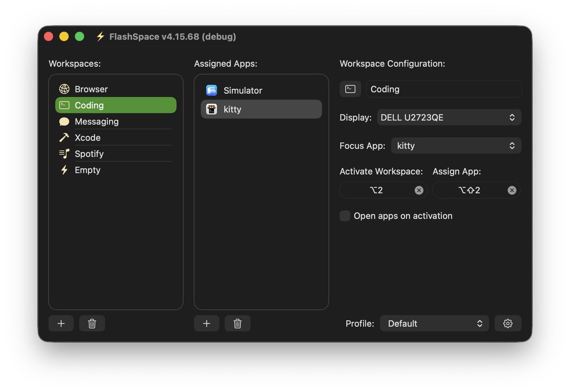Click the FlashSpace lightning icon in title bar
Screen dimensions: 570x392
[x=100, y=37]
